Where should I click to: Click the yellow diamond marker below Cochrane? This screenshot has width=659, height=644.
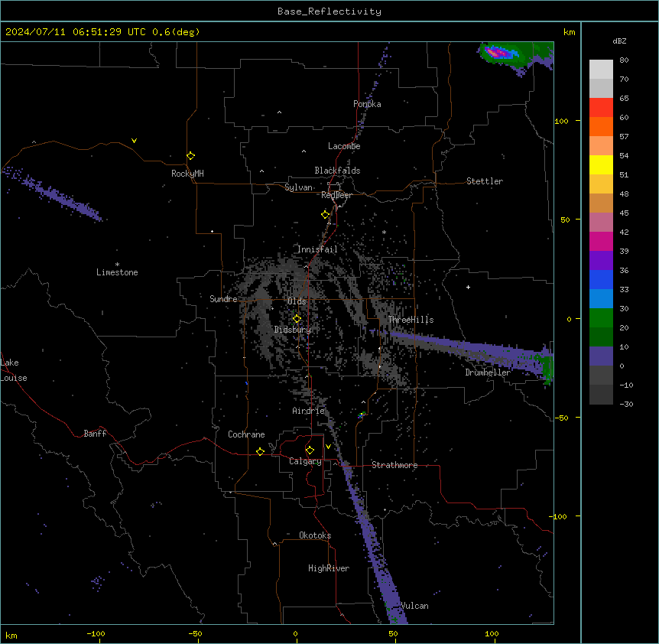260,451
